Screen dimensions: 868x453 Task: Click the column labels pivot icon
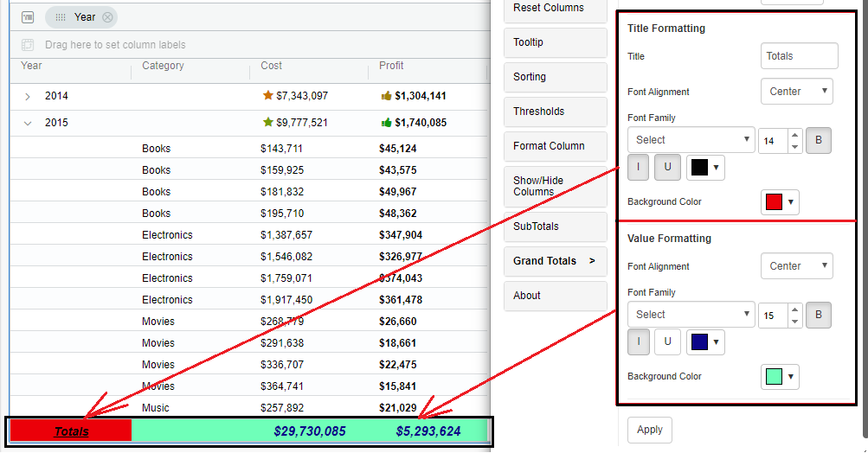28,45
